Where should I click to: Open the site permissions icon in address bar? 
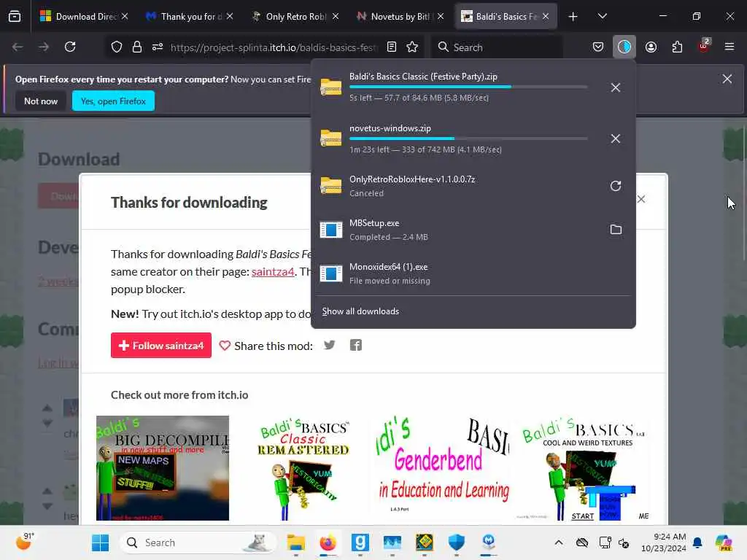(x=158, y=47)
